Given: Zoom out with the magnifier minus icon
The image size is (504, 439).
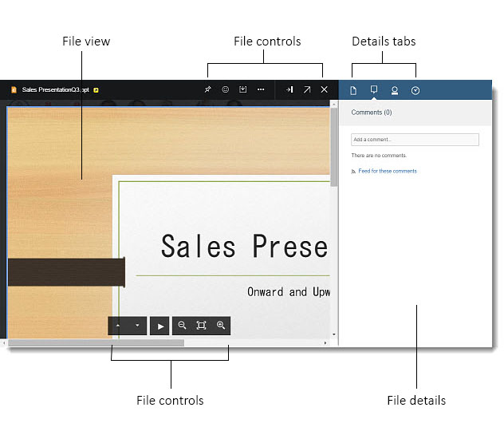Looking at the screenshot, I should click(182, 326).
